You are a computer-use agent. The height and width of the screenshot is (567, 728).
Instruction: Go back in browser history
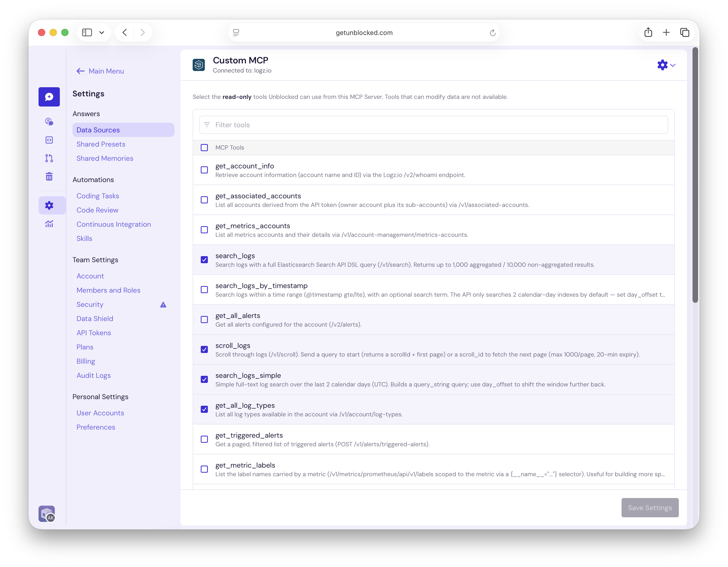click(x=125, y=32)
